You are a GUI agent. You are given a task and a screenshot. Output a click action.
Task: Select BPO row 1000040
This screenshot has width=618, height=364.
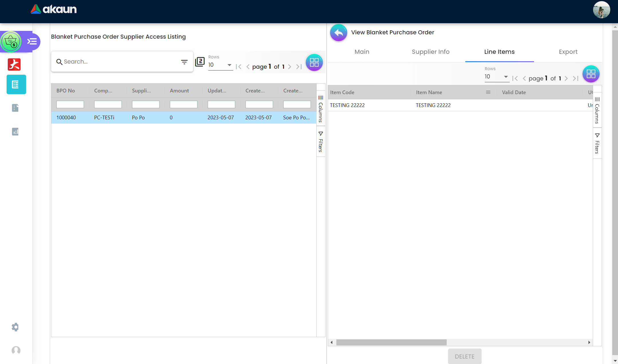[x=183, y=118]
